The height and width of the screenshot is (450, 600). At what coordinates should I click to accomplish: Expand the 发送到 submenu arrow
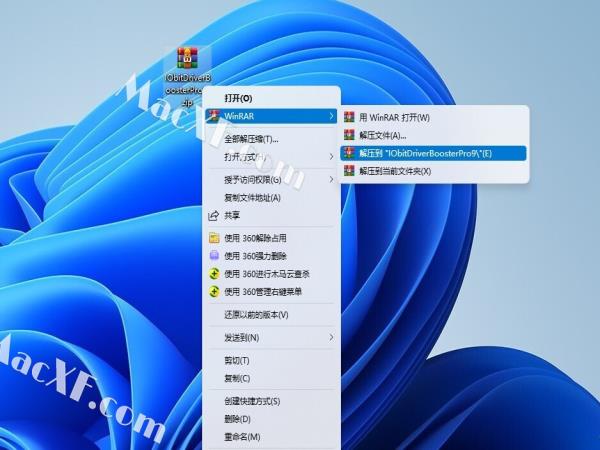point(331,338)
